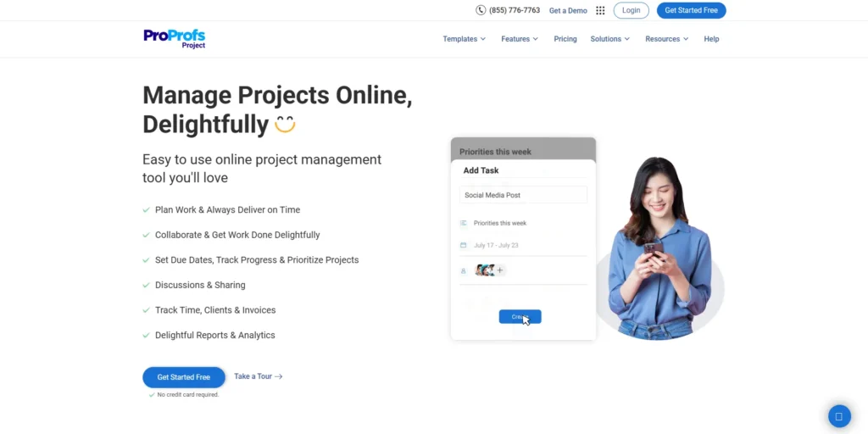The image size is (868, 434).
Task: Click the Login button
Action: pyautogui.click(x=631, y=10)
